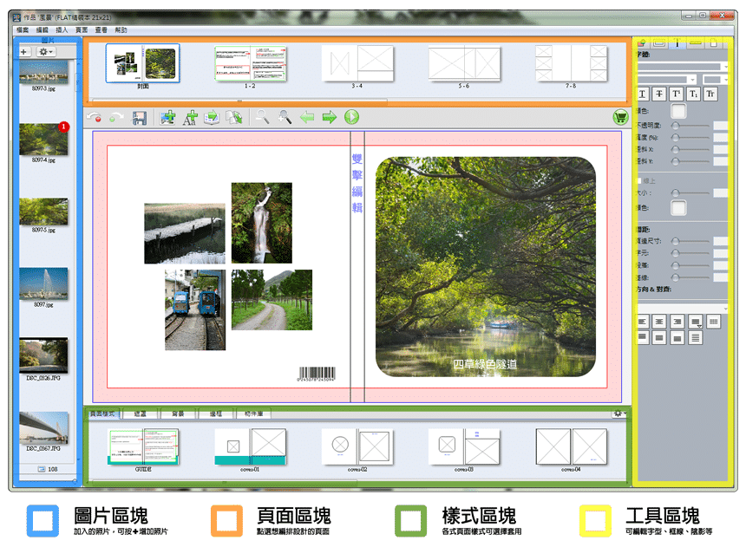The image size is (746, 560).
Task: Click the zoom in magnifier
Action: tap(285, 116)
